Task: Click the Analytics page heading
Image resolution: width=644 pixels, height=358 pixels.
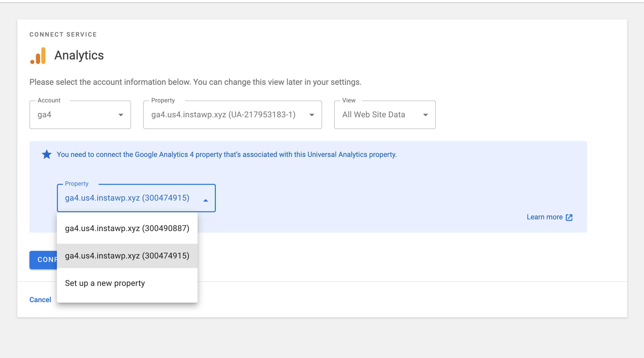Action: [79, 55]
